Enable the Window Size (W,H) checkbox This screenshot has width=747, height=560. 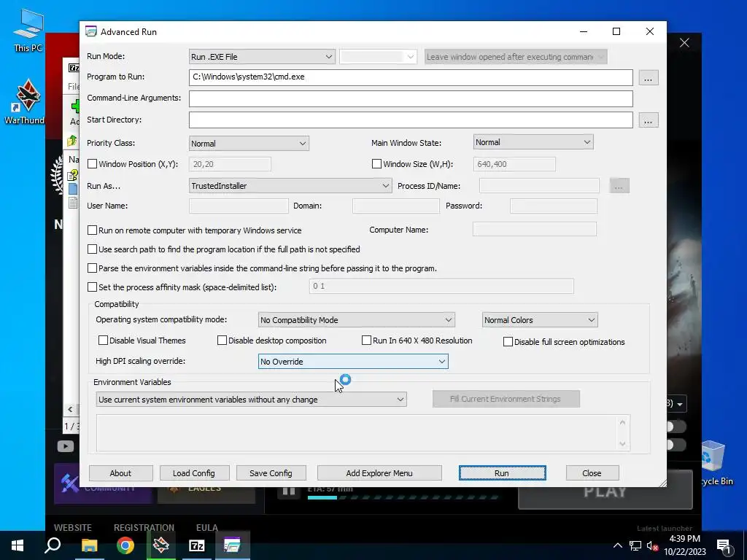(x=377, y=164)
